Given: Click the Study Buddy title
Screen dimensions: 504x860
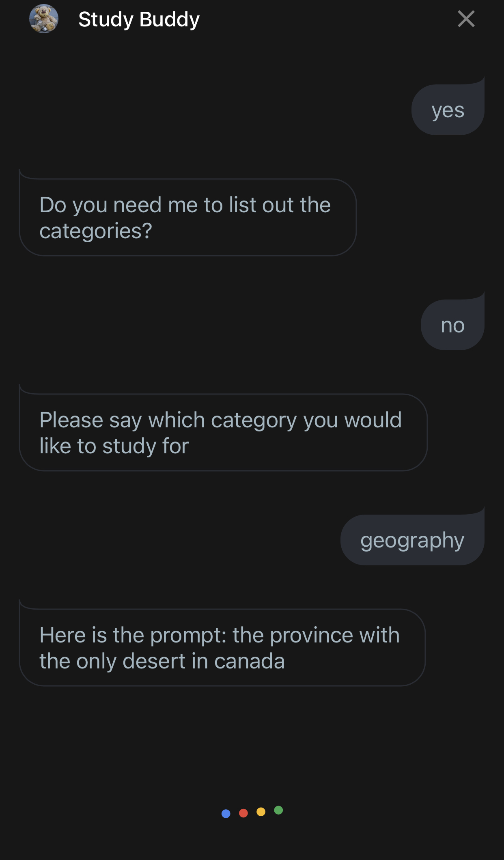Looking at the screenshot, I should coord(139,19).
